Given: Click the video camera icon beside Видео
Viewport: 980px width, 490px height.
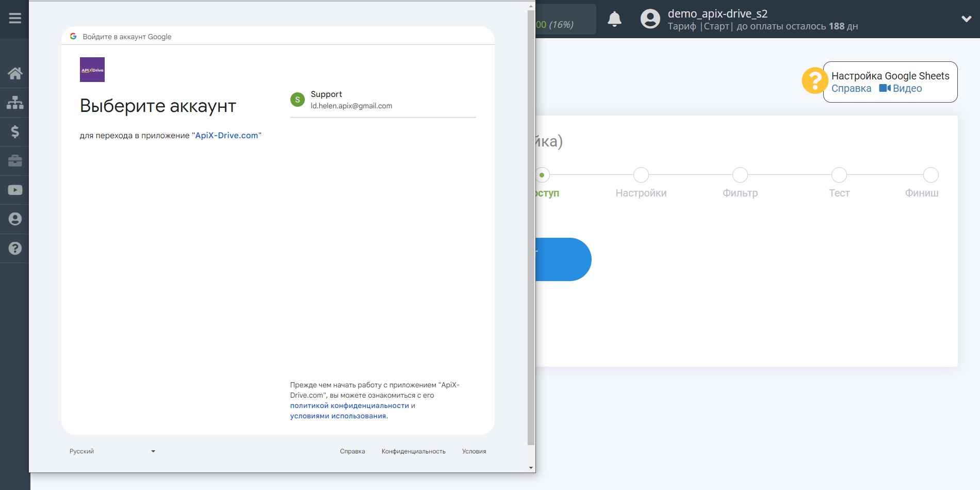Looking at the screenshot, I should pos(885,88).
